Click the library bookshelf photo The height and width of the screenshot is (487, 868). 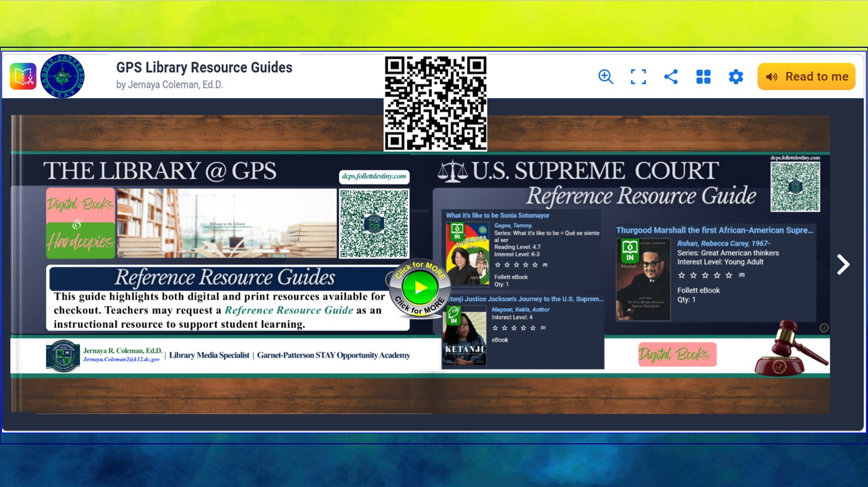[227, 223]
